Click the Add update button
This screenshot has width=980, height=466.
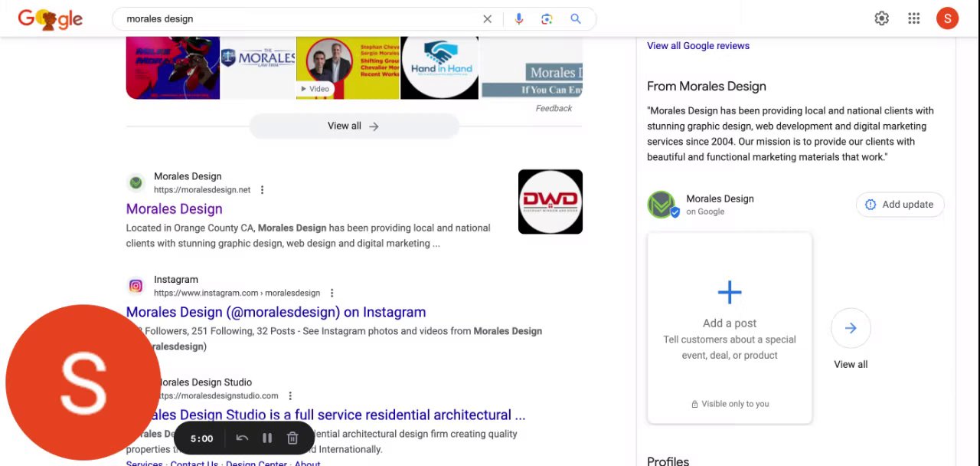coord(900,205)
